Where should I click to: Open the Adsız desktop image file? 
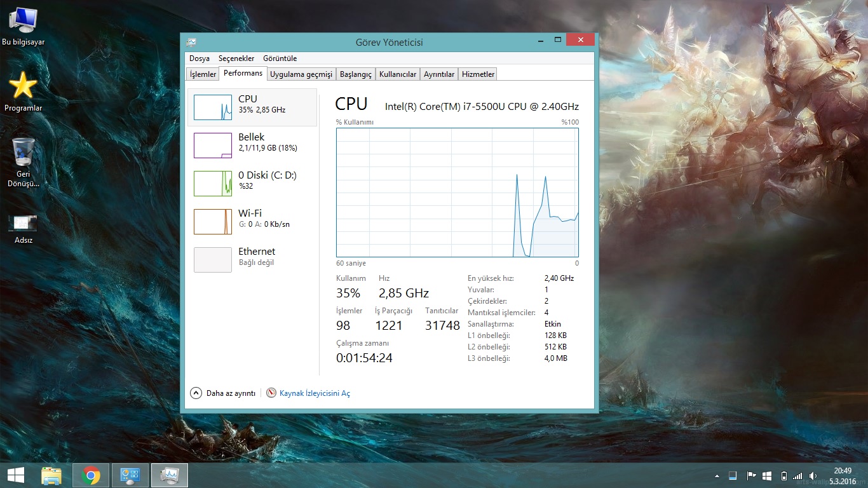pos(24,229)
